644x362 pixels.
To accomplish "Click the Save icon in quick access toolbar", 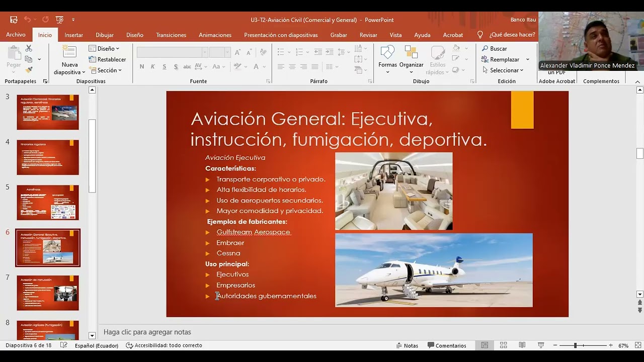I will pos(14,20).
